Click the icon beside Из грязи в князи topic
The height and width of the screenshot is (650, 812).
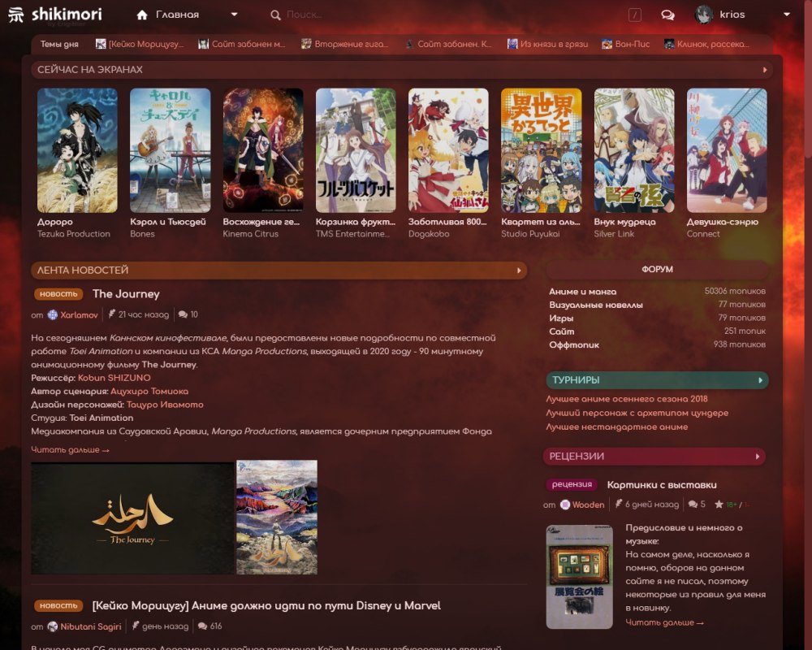pos(512,44)
